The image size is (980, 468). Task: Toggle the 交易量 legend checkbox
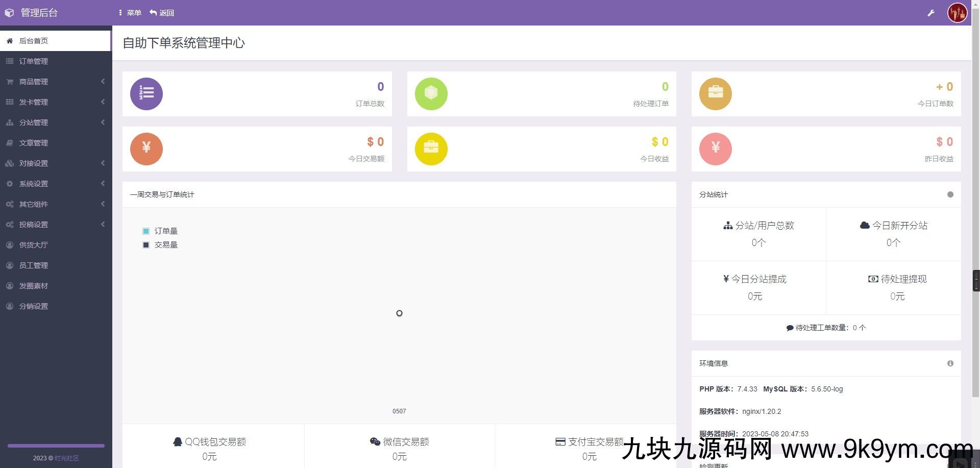[x=146, y=244]
